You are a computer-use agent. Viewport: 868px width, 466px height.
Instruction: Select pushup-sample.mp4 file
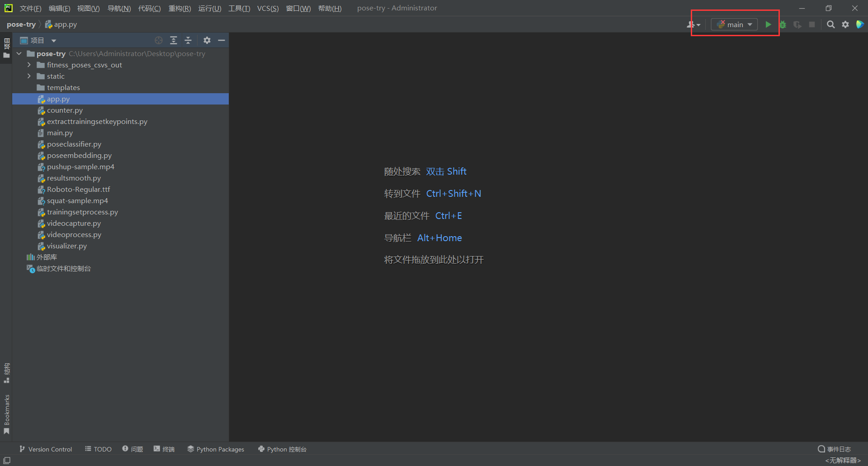pyautogui.click(x=80, y=166)
